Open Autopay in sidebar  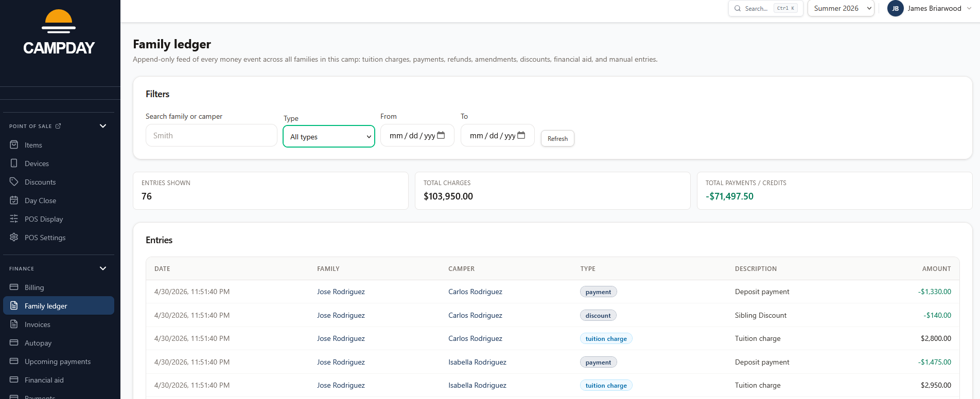tap(59, 343)
